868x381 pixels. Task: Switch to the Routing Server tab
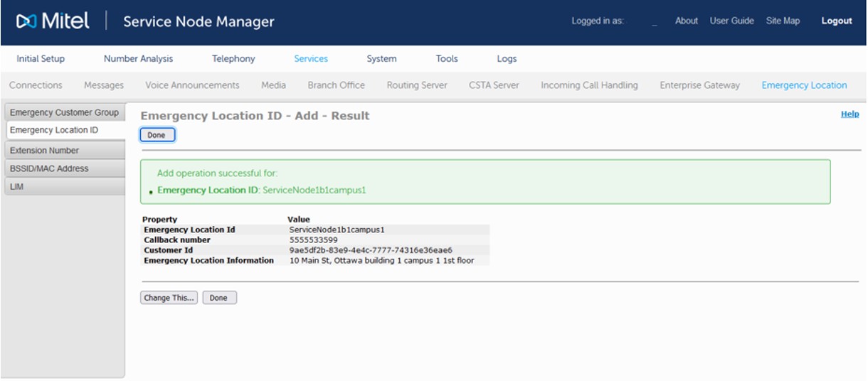[x=417, y=85]
